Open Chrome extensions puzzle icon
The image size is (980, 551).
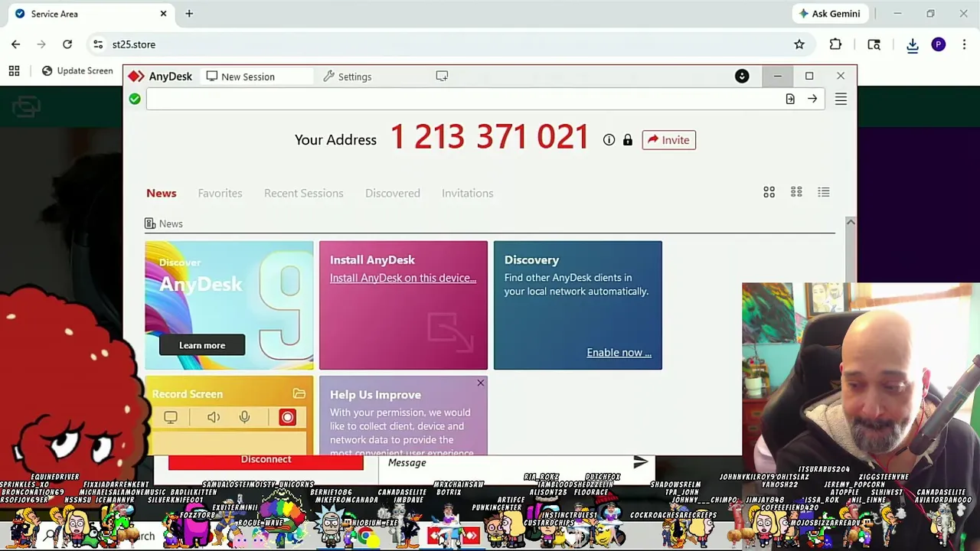point(835,44)
